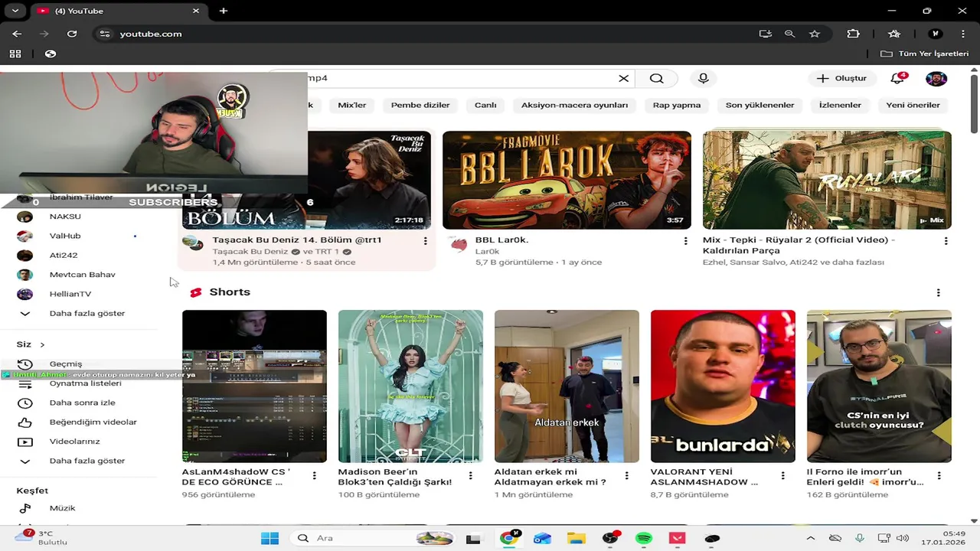980x551 pixels.
Task: Bookmark this page with star icon
Action: [815, 34]
